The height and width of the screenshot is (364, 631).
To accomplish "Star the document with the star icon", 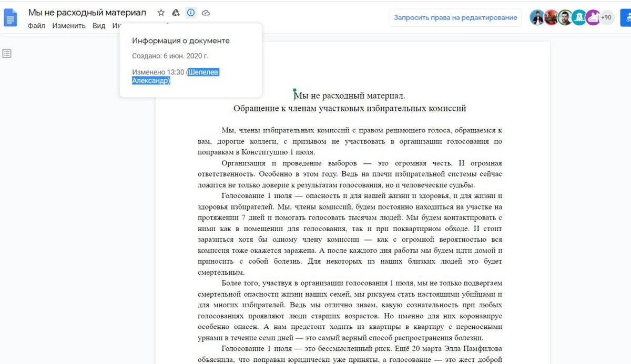I will (161, 13).
